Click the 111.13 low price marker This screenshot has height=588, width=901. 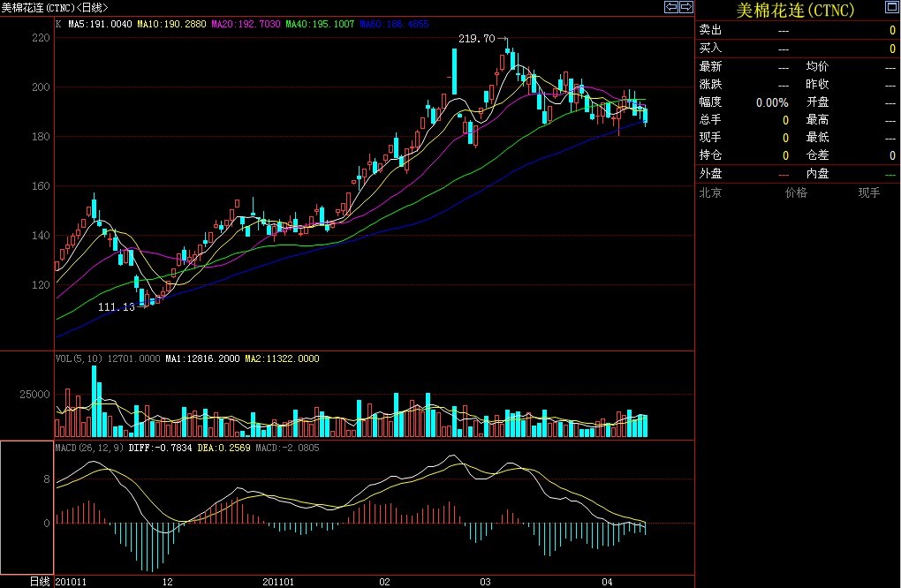pyautogui.click(x=116, y=307)
